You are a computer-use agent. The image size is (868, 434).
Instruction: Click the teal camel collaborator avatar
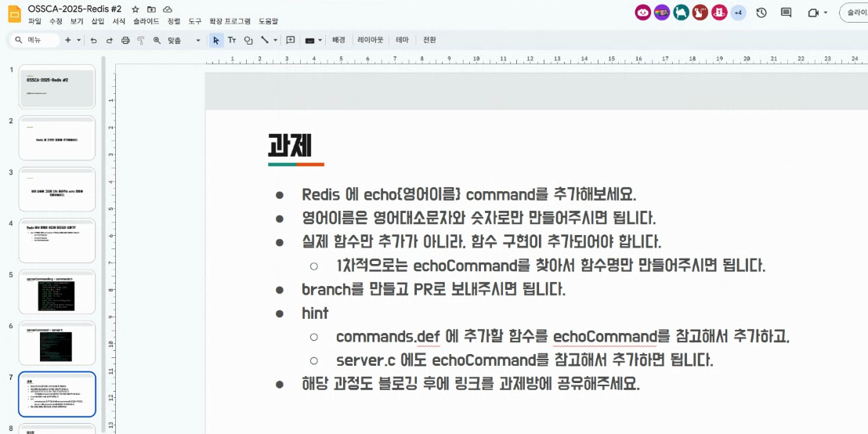pos(681,13)
